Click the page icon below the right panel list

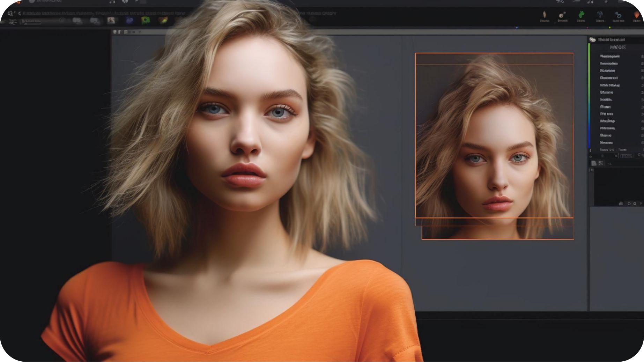[594, 163]
